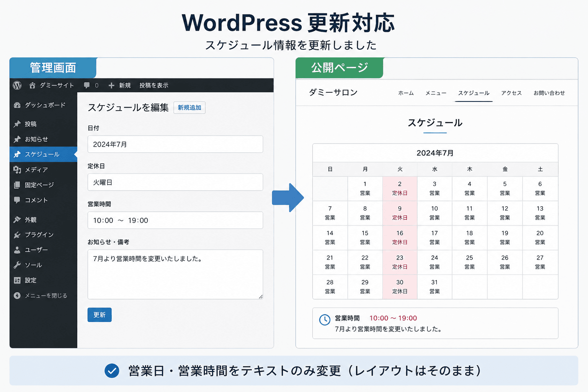Click the comment count 0 in admin bar
The image size is (588, 392).
pyautogui.click(x=96, y=85)
